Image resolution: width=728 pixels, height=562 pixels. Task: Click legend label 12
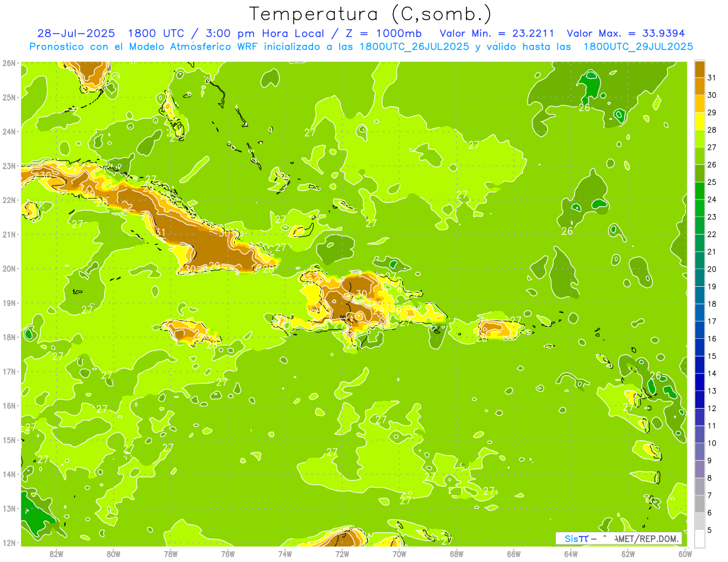click(x=712, y=408)
